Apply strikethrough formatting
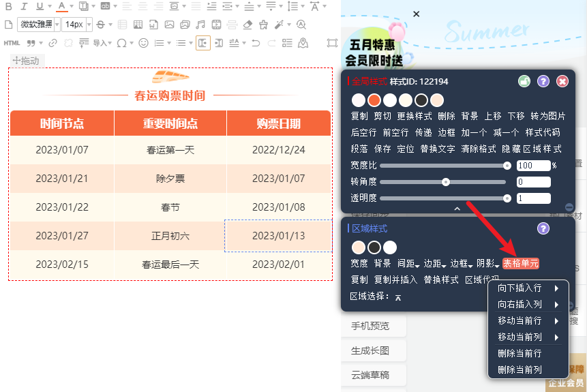Viewport: 587px width, 392px height. pos(100,25)
